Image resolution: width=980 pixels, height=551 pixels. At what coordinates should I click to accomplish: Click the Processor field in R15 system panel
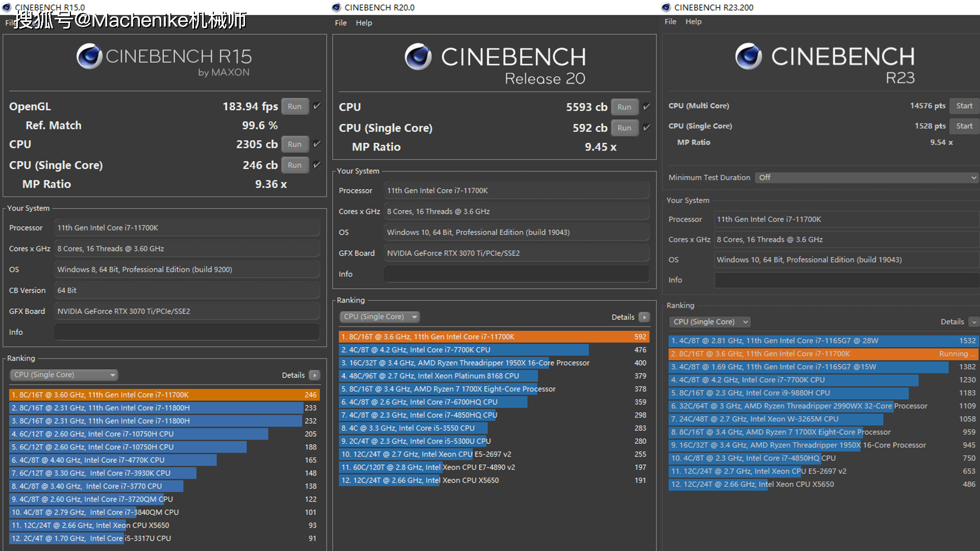coord(187,228)
